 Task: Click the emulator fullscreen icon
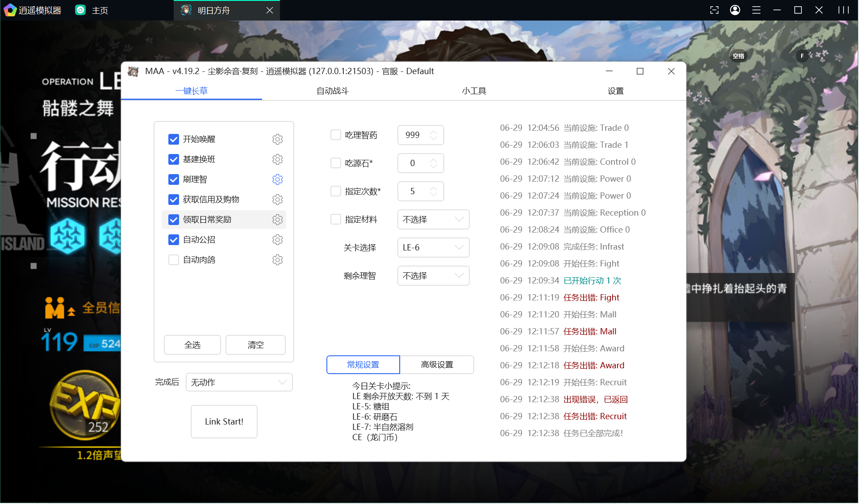(x=714, y=10)
